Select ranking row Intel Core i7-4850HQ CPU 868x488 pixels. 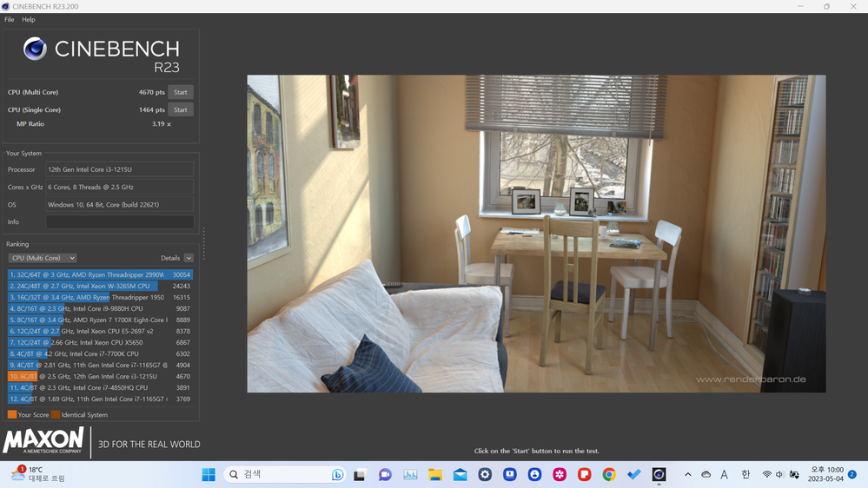[100, 388]
